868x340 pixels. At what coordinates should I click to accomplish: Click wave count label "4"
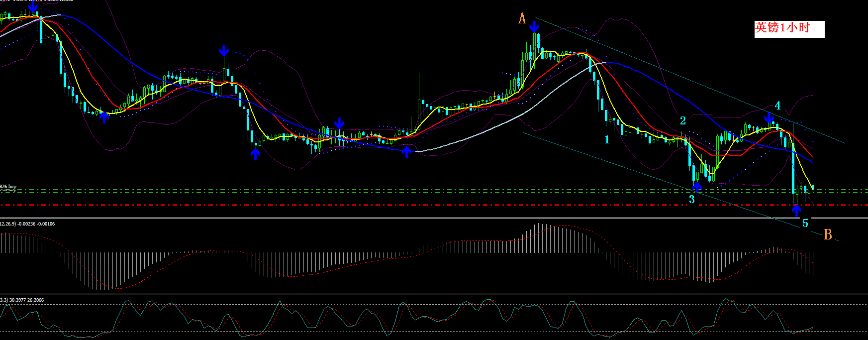point(778,106)
